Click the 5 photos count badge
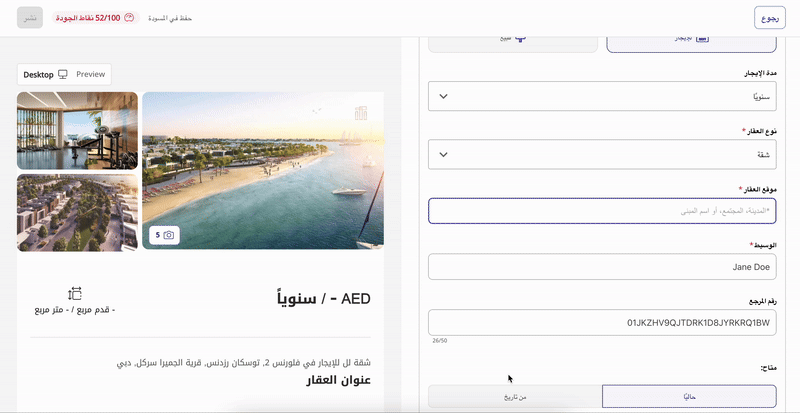This screenshot has height=413, width=800. tap(164, 235)
